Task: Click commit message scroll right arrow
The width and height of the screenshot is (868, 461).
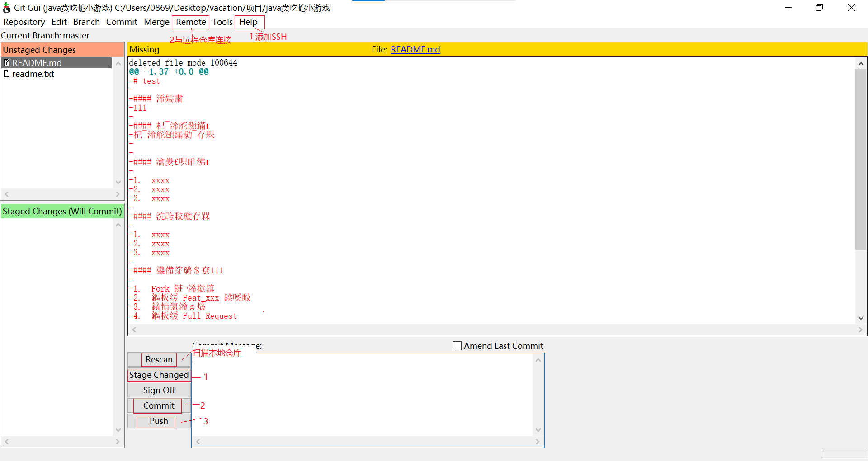Action: click(x=538, y=442)
